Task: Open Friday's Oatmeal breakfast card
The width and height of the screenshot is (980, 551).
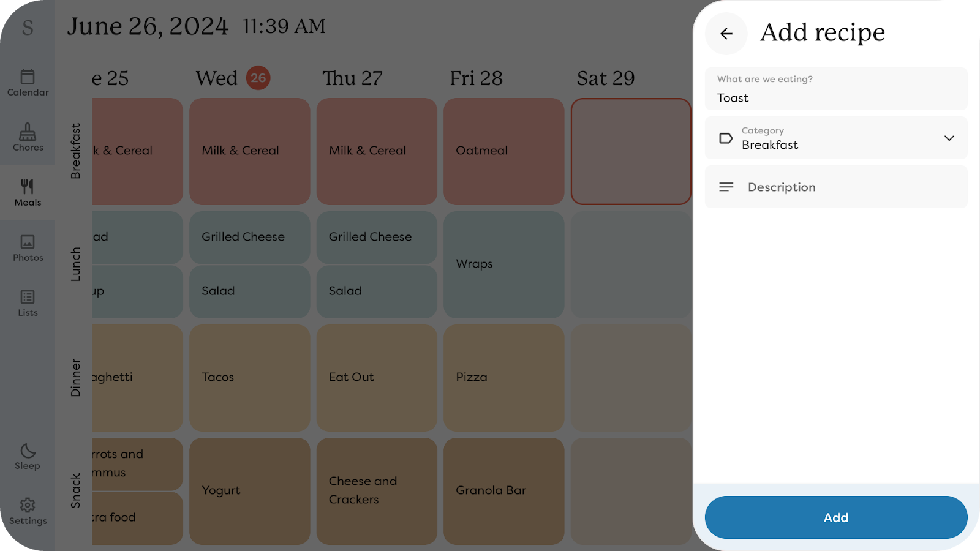Action: pyautogui.click(x=503, y=151)
